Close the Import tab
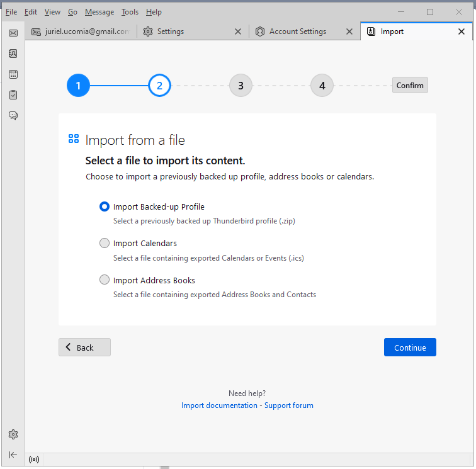This screenshot has height=469, width=476. (x=462, y=31)
